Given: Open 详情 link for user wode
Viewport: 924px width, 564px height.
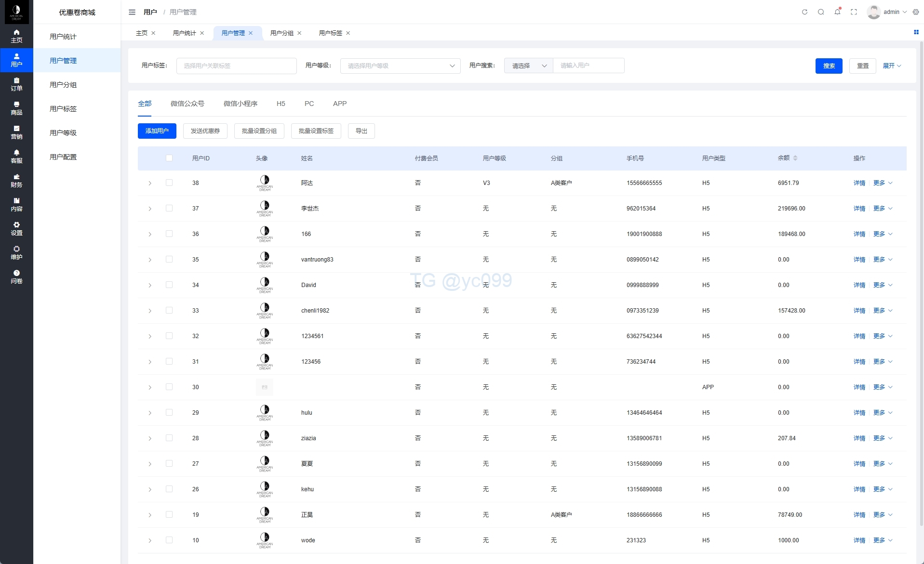Looking at the screenshot, I should pos(859,540).
